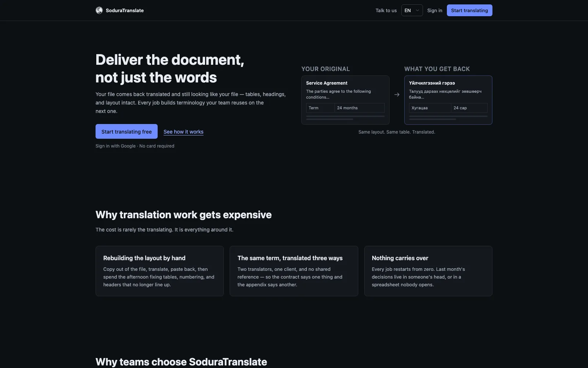Viewport: 588px width, 368px height.
Task: Expand the EN language dropdown
Action: pyautogui.click(x=412, y=10)
